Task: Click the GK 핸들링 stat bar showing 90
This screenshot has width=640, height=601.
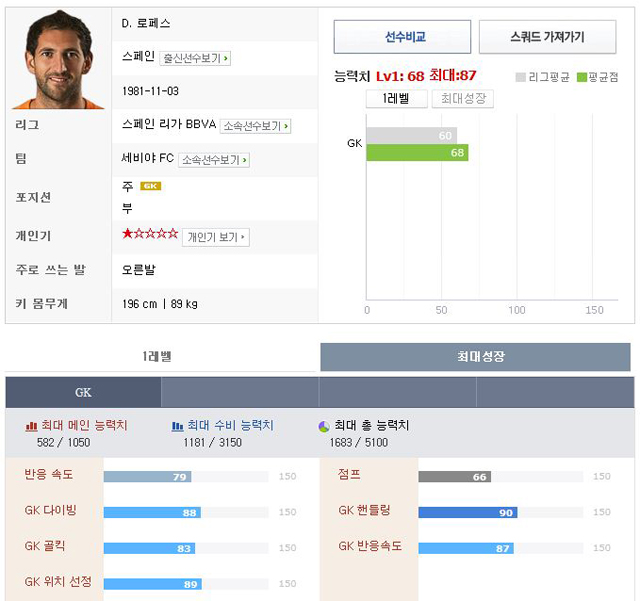Action: coord(468,512)
